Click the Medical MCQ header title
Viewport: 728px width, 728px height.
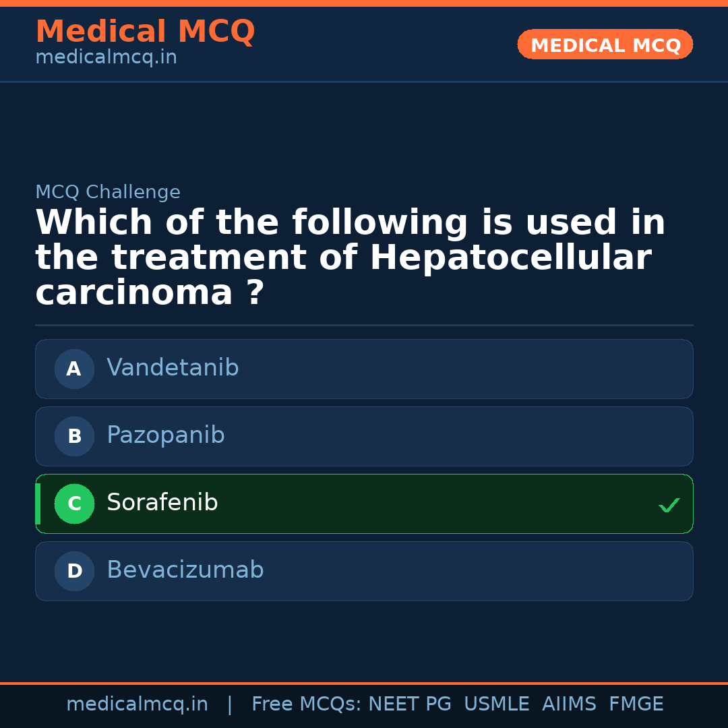[x=145, y=32]
